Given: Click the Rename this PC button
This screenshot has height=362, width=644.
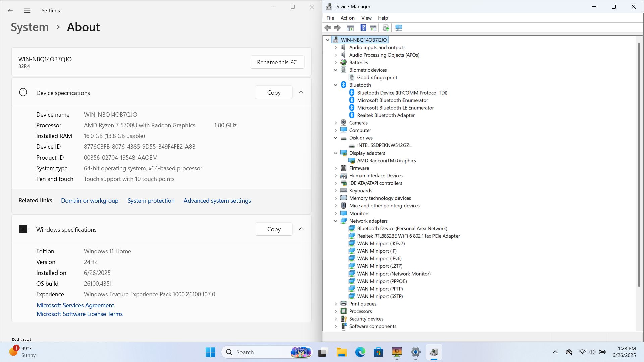Looking at the screenshot, I should (x=277, y=62).
